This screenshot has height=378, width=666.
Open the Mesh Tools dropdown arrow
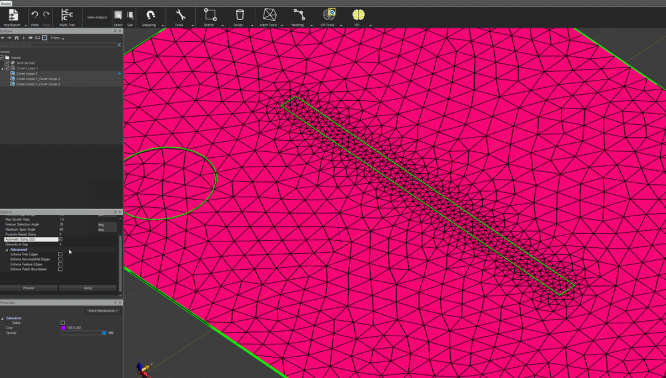tap(282, 25)
